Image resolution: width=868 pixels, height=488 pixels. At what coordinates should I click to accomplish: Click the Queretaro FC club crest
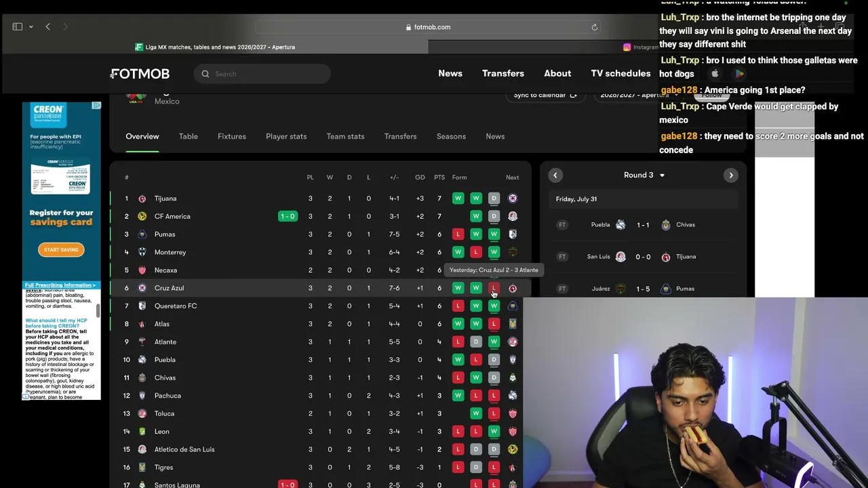(142, 306)
